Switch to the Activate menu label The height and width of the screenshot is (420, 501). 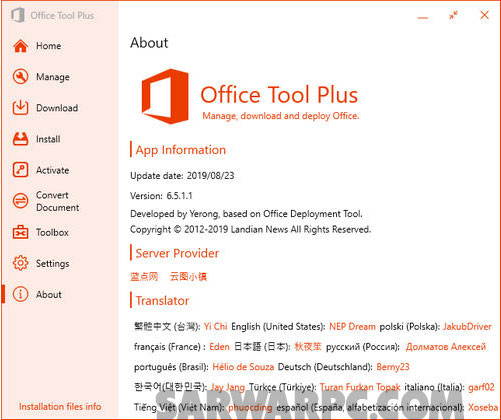point(53,170)
